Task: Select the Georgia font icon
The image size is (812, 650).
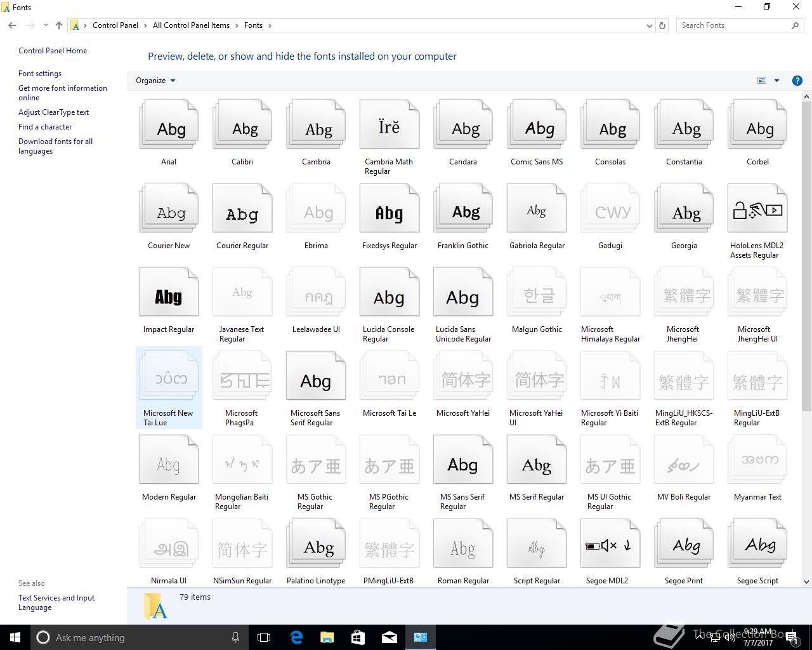Action: tap(684, 208)
